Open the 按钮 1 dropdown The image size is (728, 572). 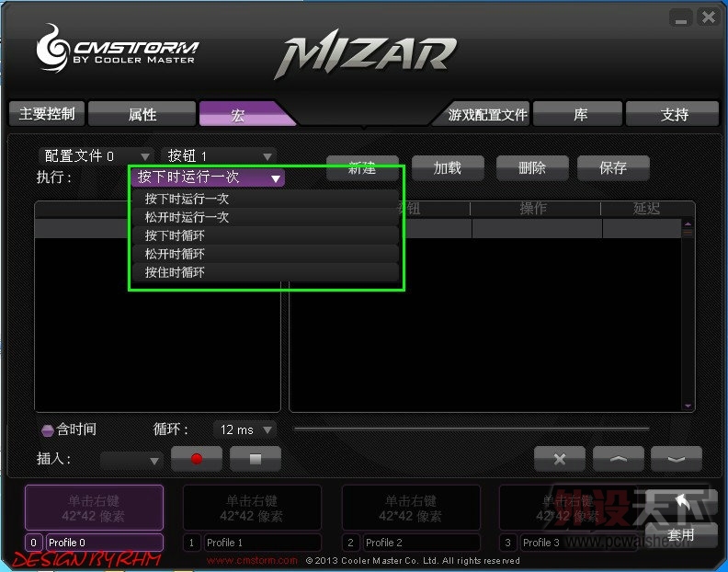coord(219,155)
